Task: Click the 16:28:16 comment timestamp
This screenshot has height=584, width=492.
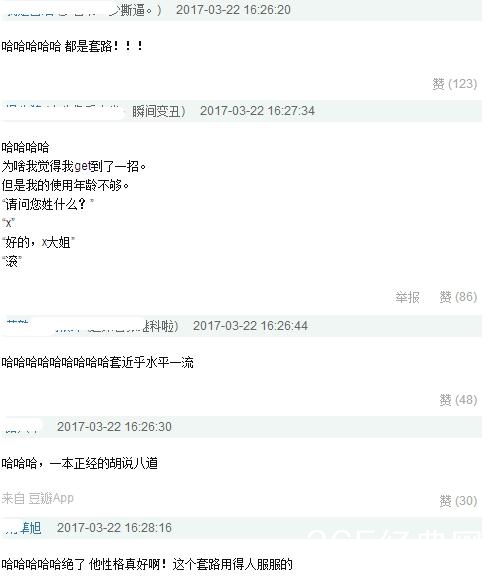Action: point(114,528)
